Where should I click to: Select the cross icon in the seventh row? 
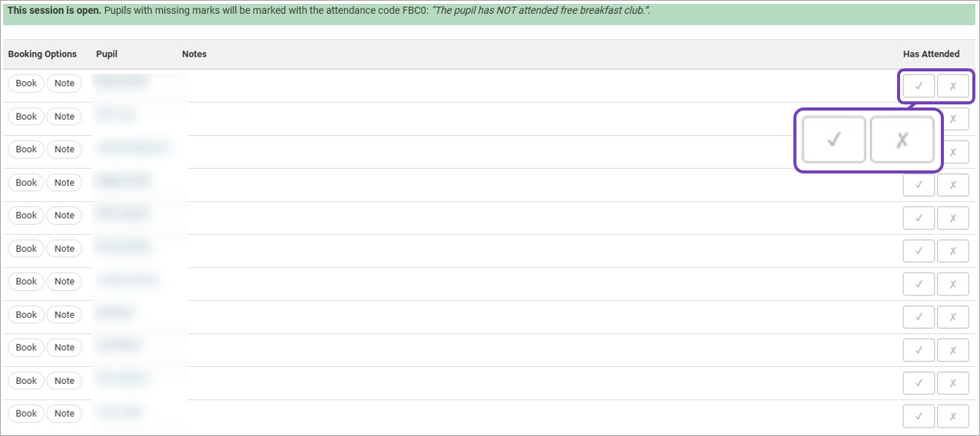tap(953, 284)
